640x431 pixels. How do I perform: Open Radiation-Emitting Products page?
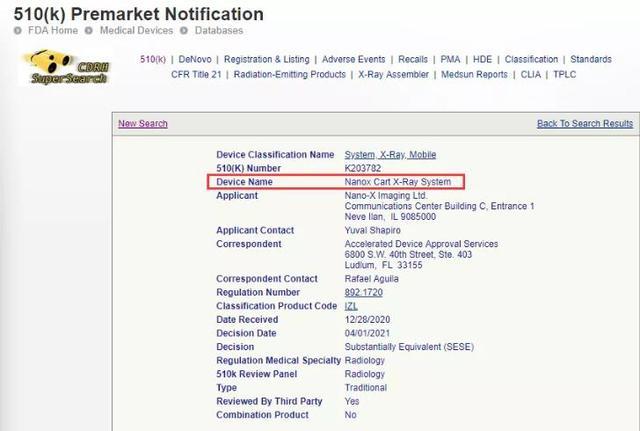click(x=290, y=74)
